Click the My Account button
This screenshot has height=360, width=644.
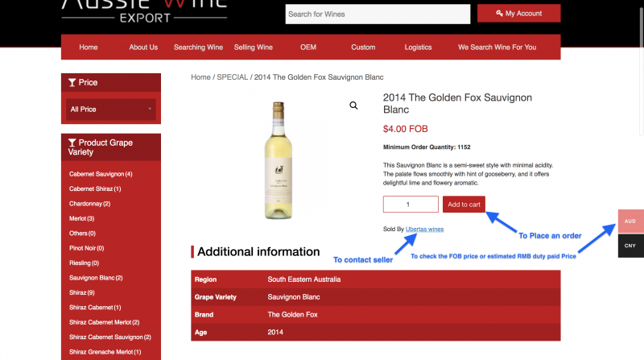click(518, 13)
